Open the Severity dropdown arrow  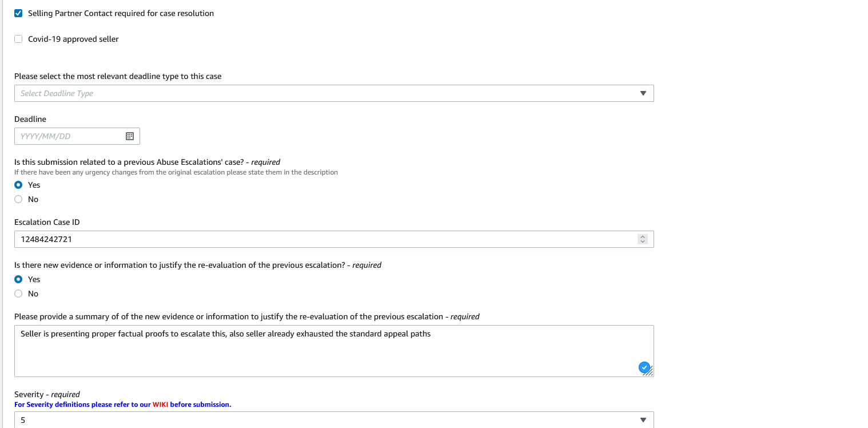[x=643, y=420]
